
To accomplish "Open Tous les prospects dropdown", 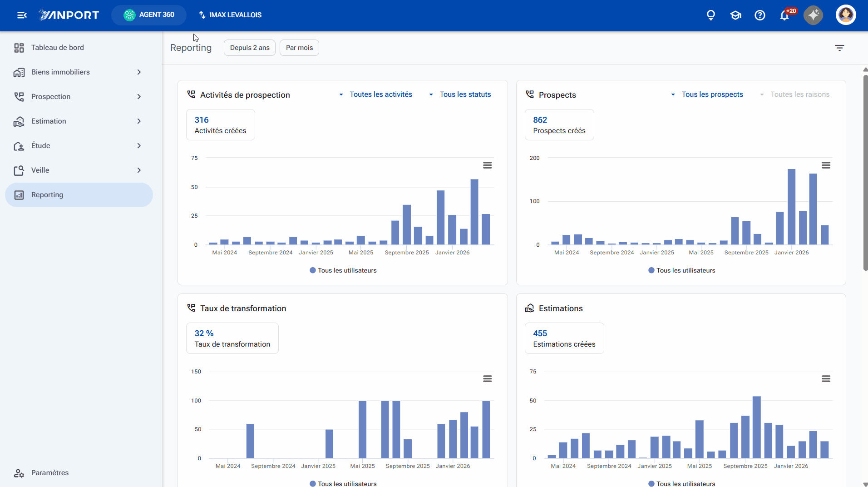I will coord(707,94).
